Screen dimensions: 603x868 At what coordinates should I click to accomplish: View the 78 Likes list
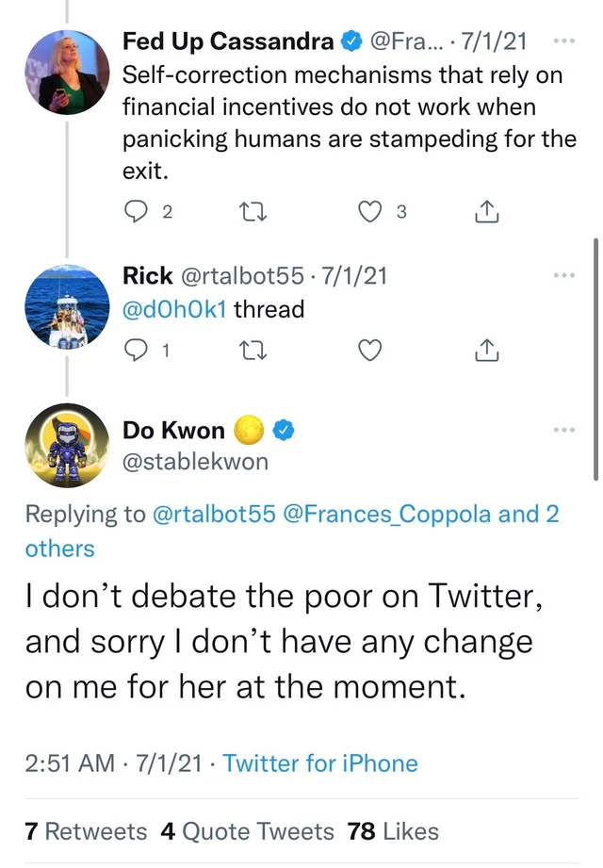(x=393, y=831)
